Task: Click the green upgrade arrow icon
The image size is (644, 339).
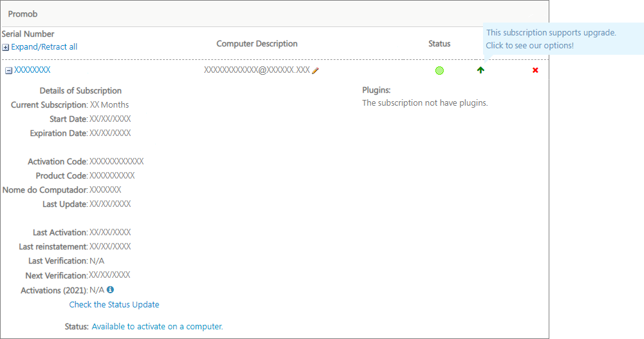Action: pyautogui.click(x=480, y=70)
